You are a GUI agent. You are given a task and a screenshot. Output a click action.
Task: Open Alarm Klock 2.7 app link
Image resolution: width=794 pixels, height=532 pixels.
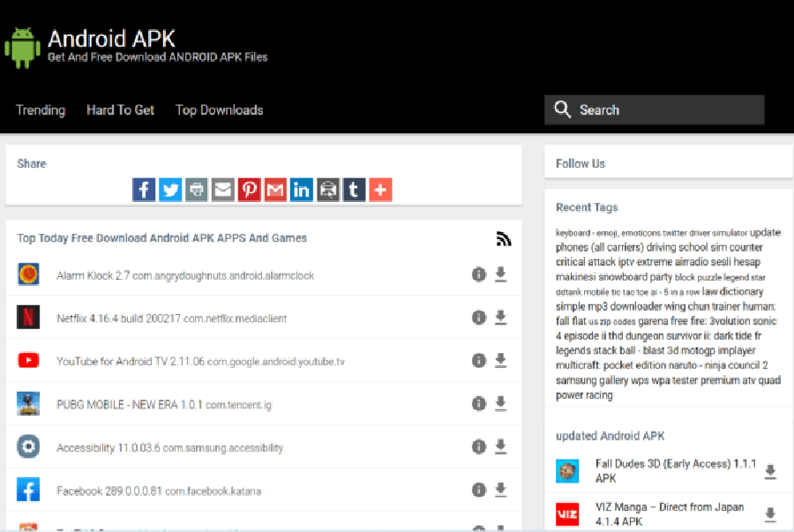185,275
